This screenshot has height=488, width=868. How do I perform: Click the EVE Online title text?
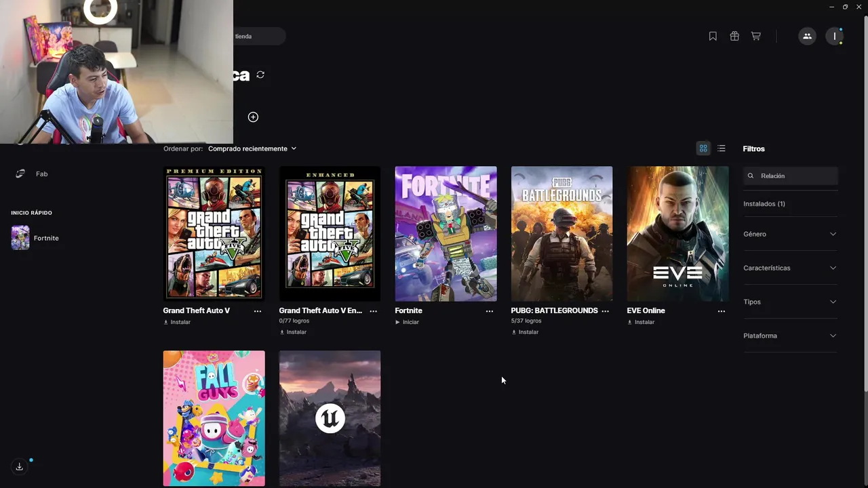(x=646, y=310)
